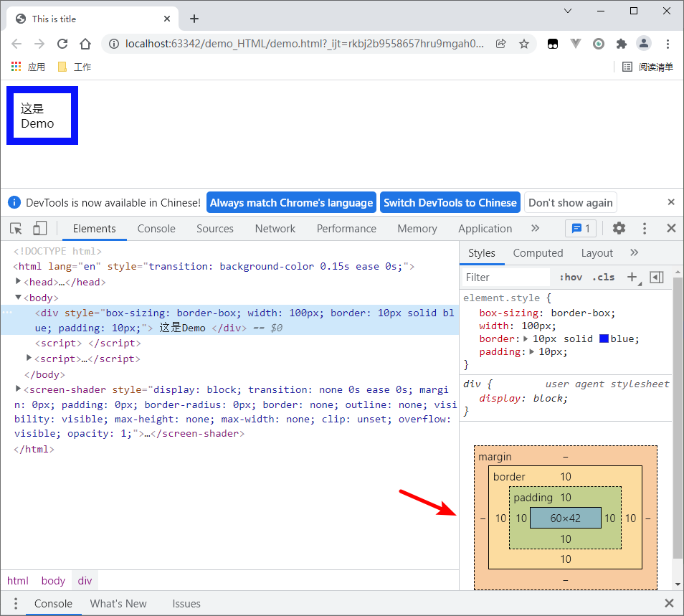Click the browser back arrow

(x=16, y=44)
